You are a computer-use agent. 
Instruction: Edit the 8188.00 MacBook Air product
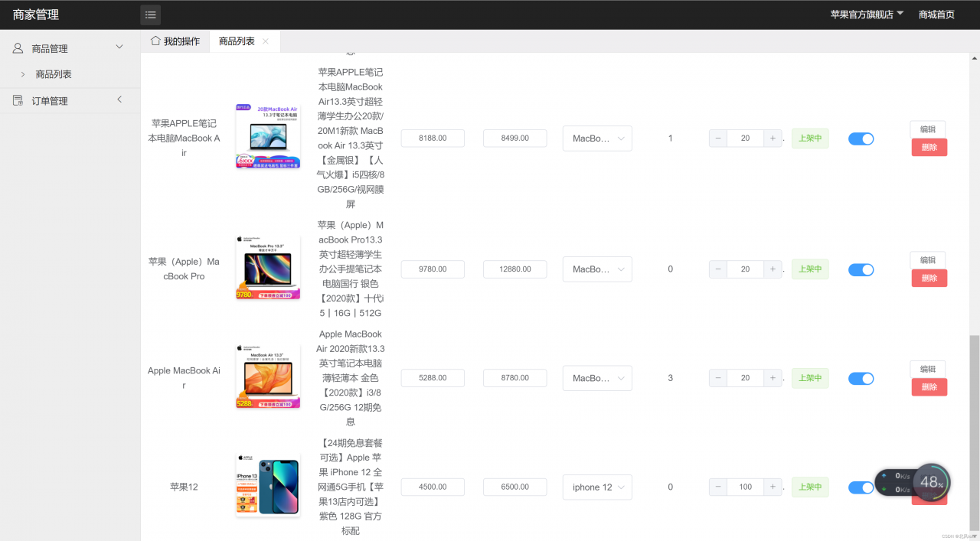click(x=928, y=129)
